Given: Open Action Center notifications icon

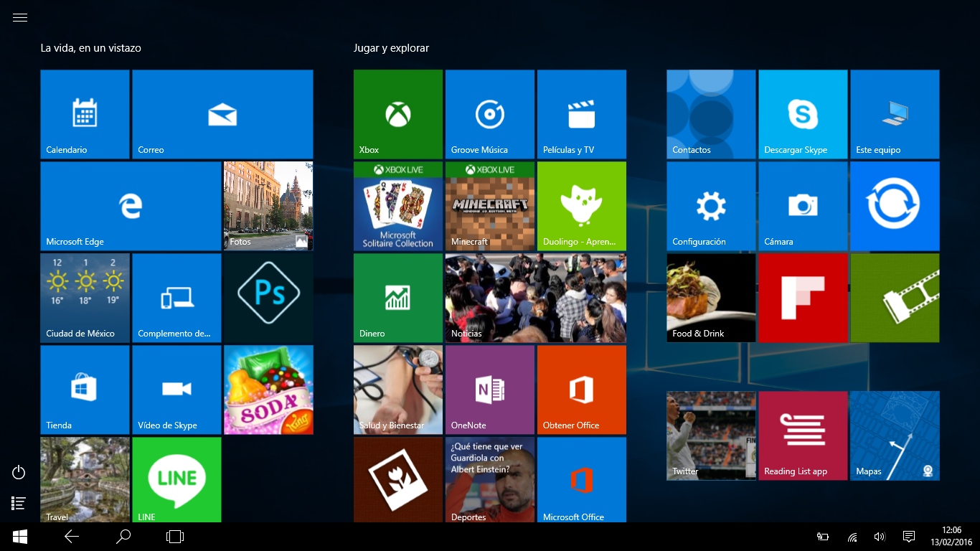Looking at the screenshot, I should (908, 537).
